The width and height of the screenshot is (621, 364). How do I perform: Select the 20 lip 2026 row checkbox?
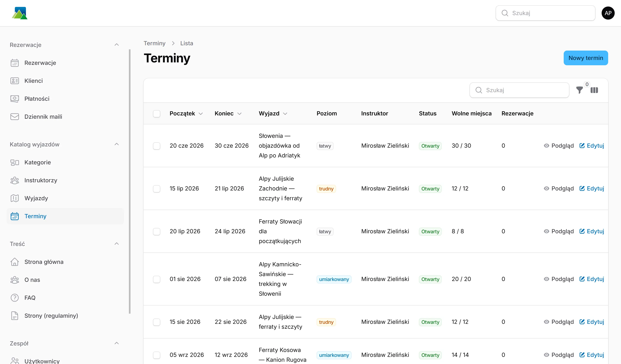coord(157,232)
